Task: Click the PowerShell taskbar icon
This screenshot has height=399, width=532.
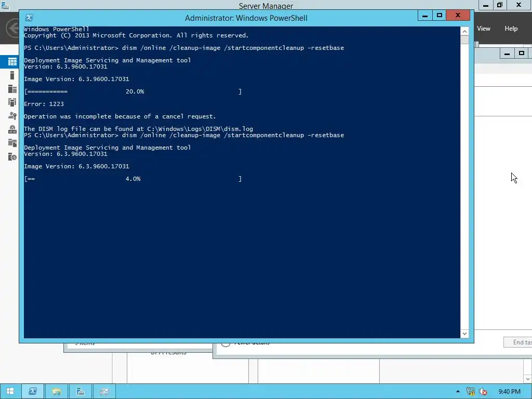Action: [x=33, y=391]
